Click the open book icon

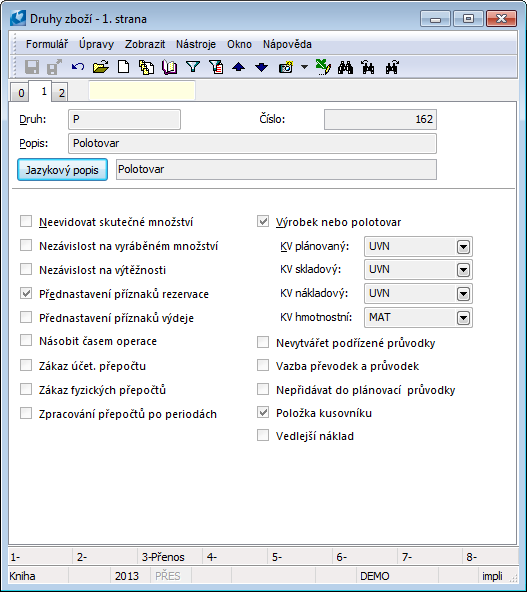pyautogui.click(x=170, y=67)
